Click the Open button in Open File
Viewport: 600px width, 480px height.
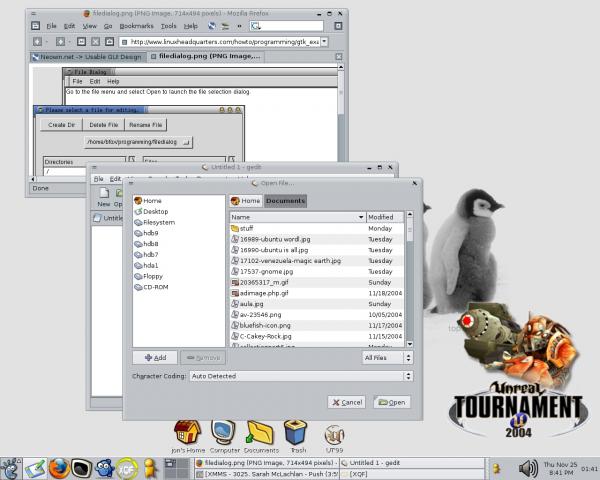click(392, 402)
